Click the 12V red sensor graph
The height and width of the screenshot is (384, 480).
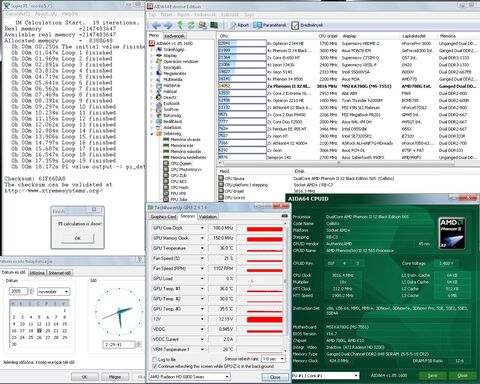pos(264,320)
